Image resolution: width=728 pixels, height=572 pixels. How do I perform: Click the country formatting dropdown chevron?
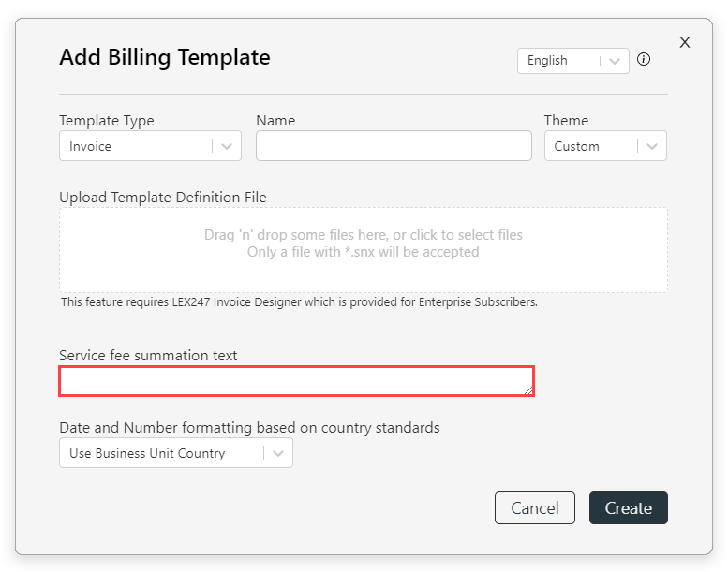pyautogui.click(x=278, y=453)
